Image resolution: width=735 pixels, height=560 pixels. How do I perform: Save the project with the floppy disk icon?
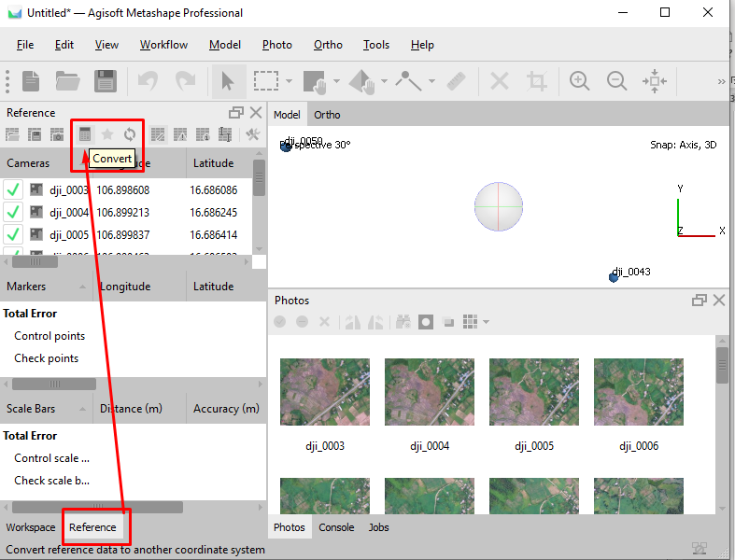106,81
